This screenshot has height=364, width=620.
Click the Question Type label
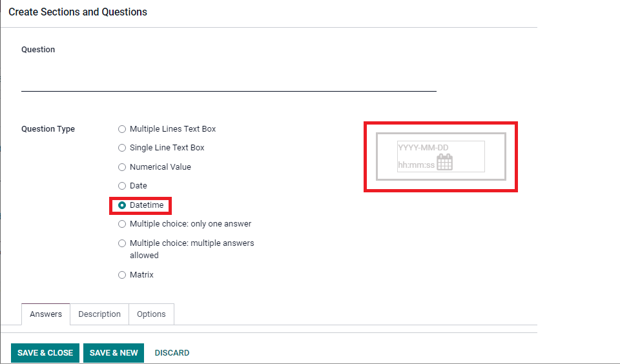[48, 129]
